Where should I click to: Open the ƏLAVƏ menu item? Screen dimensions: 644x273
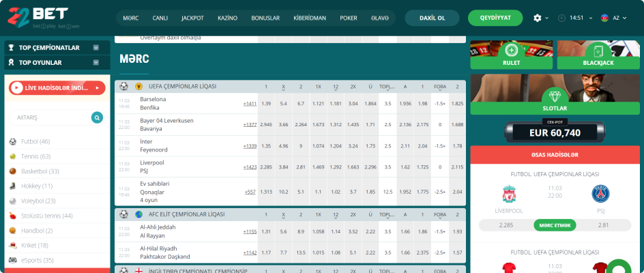pyautogui.click(x=379, y=18)
